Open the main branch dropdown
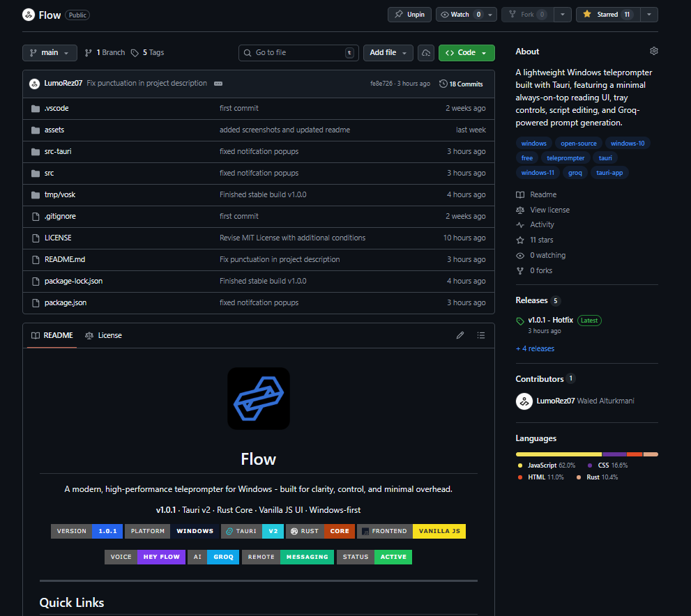Image resolution: width=691 pixels, height=616 pixels. point(50,53)
